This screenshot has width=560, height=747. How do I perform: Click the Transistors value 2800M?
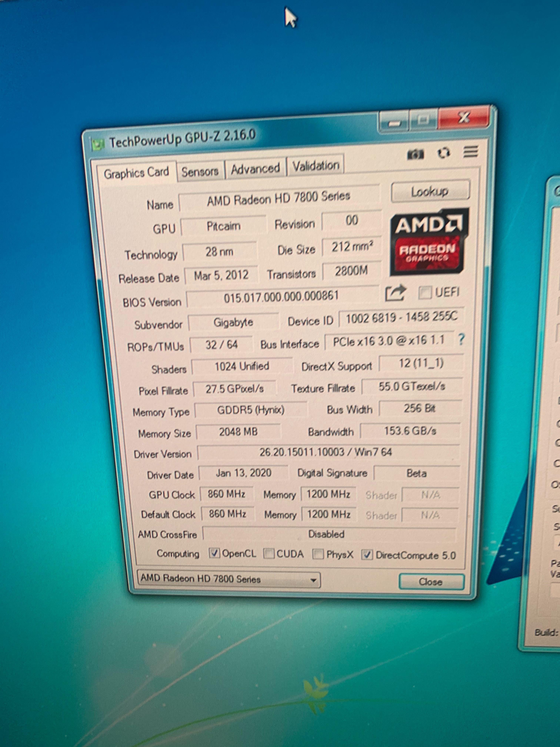pos(352,271)
